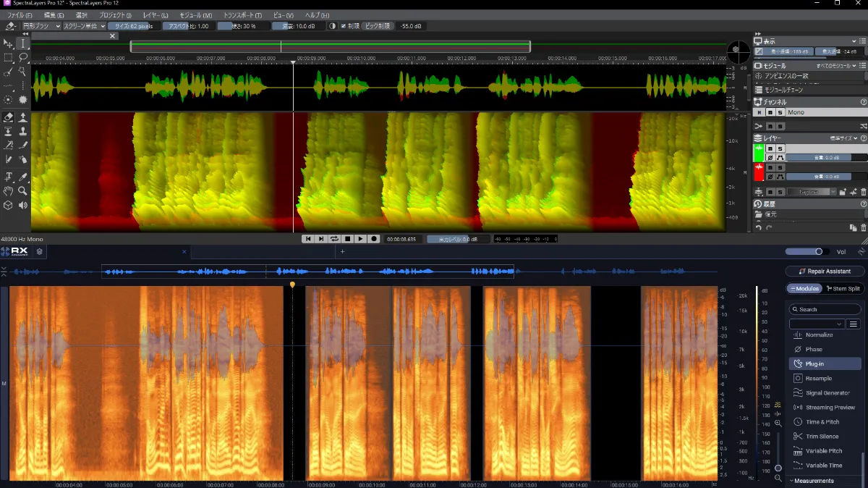Viewport: 868px width, 488px height.
Task: Click the undo arrow in history panel
Action: [x=759, y=228]
